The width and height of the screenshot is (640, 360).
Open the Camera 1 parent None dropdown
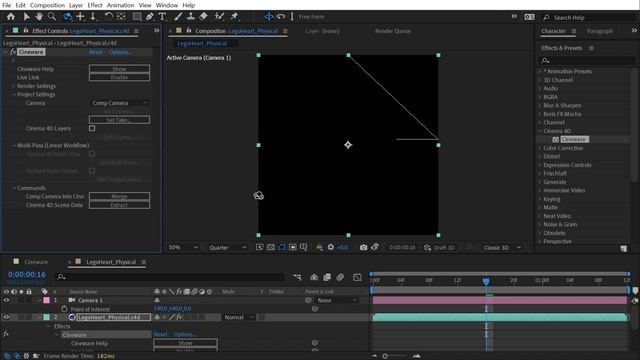coord(337,300)
